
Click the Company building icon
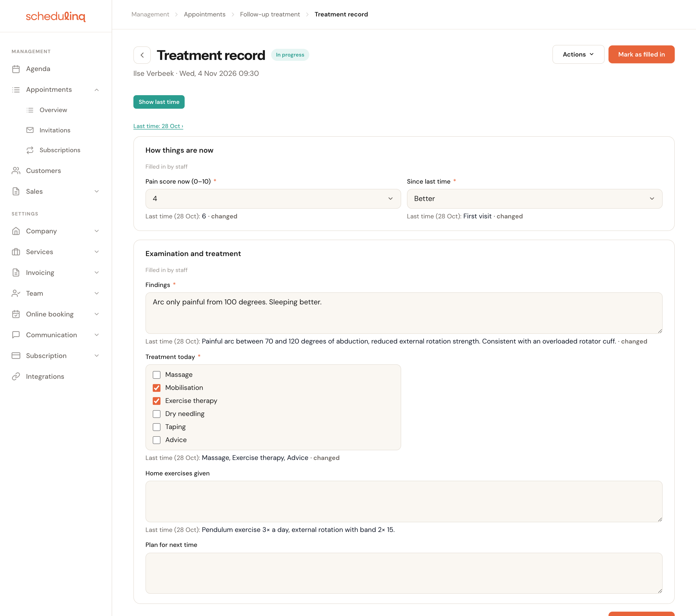[16, 231]
